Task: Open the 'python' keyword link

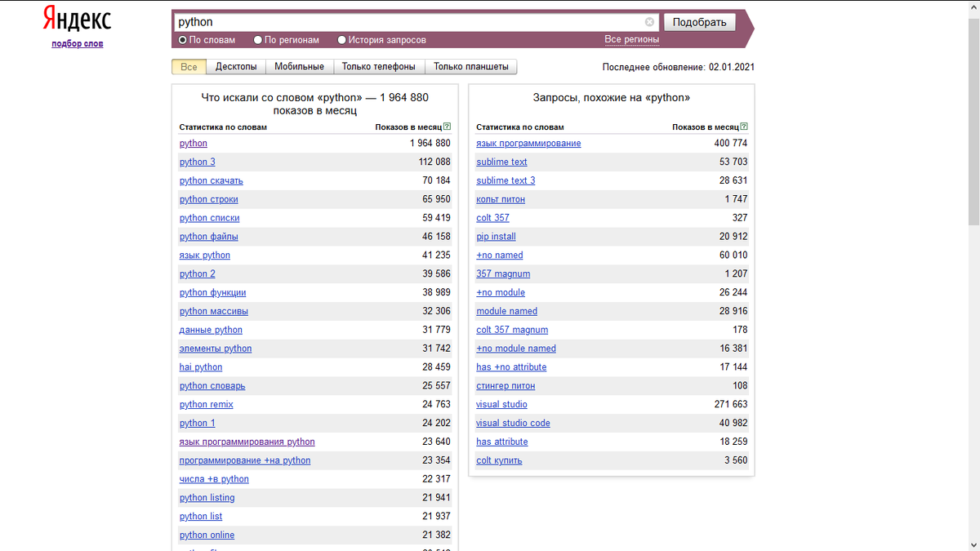Action: pyautogui.click(x=194, y=144)
